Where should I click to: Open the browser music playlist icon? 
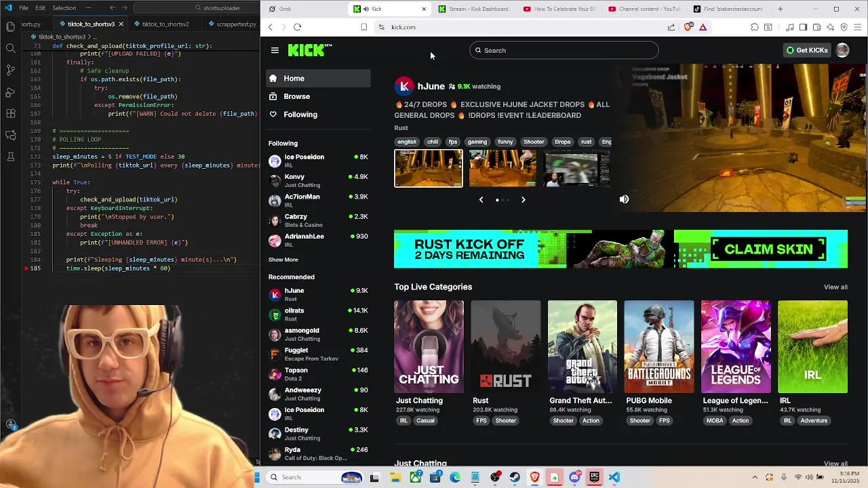click(x=790, y=27)
